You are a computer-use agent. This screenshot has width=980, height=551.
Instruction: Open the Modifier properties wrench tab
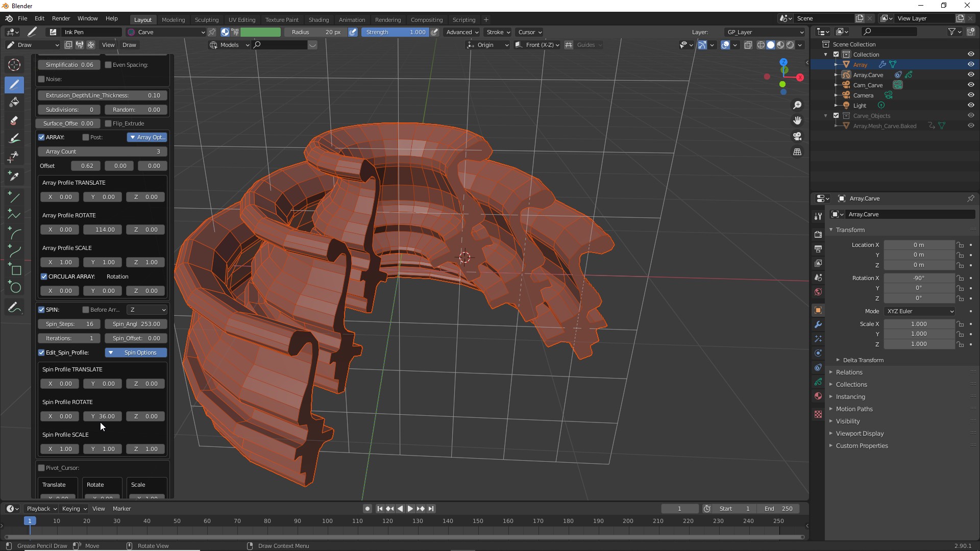tap(818, 324)
